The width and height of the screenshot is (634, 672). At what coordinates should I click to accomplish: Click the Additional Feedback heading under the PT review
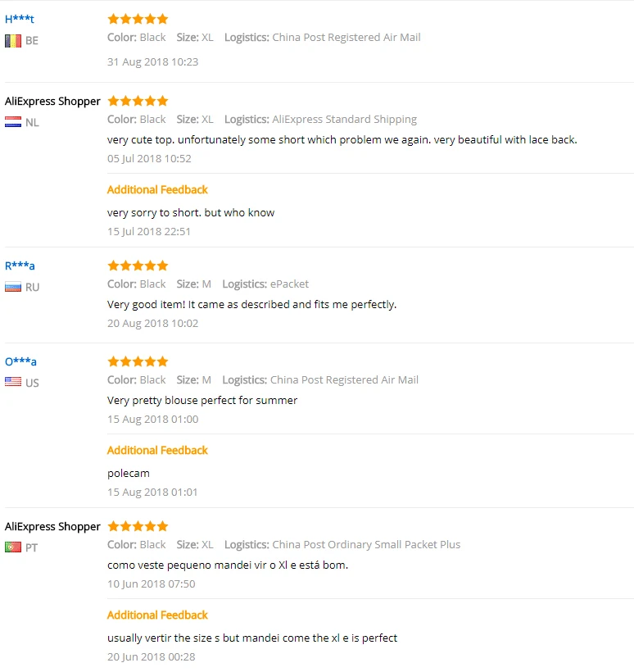tap(157, 615)
